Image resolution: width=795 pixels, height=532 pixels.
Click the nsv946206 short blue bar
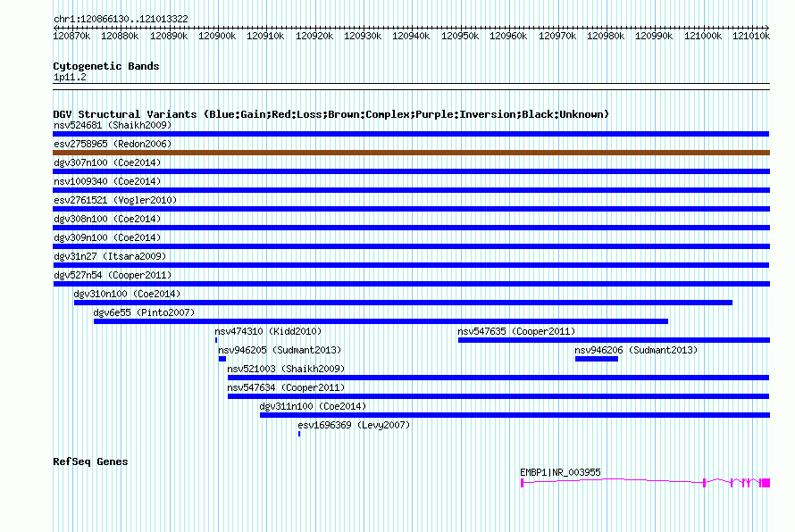[597, 359]
